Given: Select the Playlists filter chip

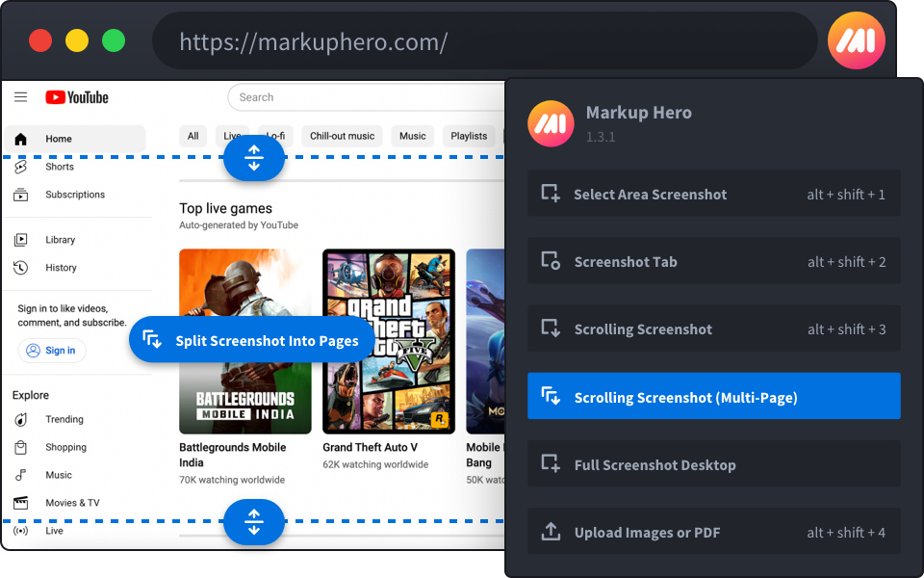Looking at the screenshot, I should point(469,136).
